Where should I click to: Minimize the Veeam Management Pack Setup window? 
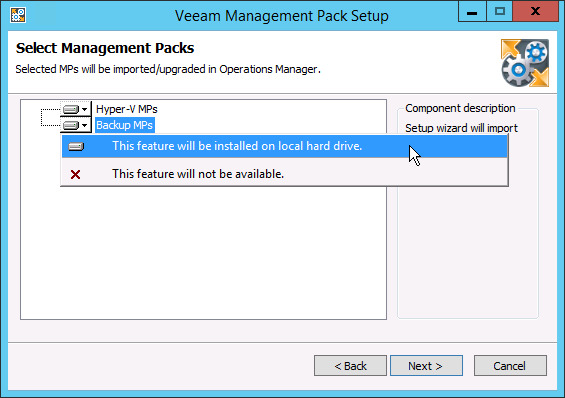point(472,12)
